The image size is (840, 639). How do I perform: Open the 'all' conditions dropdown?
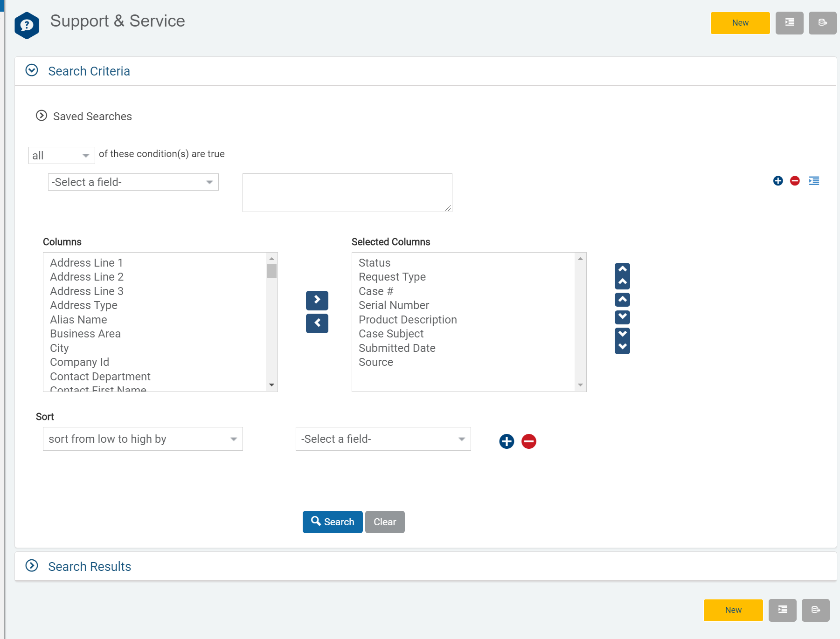click(x=61, y=155)
